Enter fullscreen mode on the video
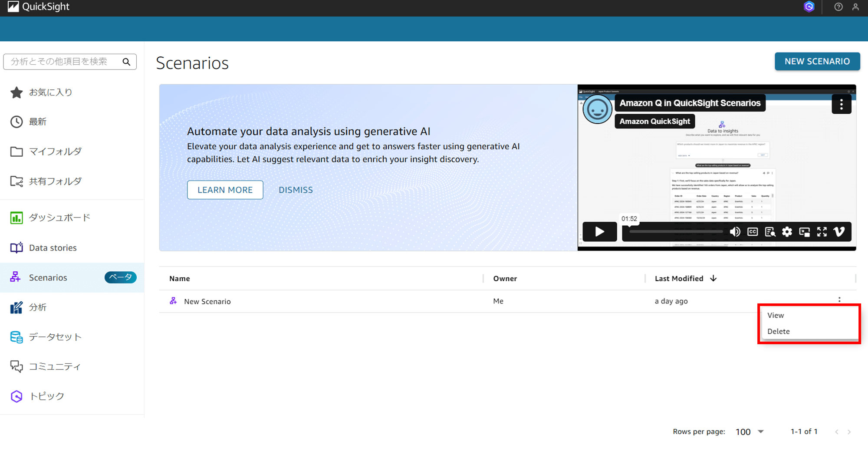Screen dimensions: 868x451 (822, 232)
